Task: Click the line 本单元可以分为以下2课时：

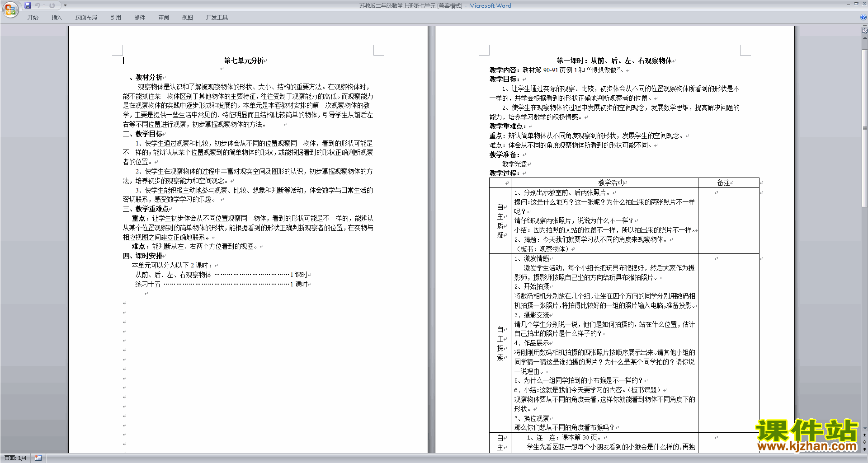Action: pyautogui.click(x=173, y=266)
